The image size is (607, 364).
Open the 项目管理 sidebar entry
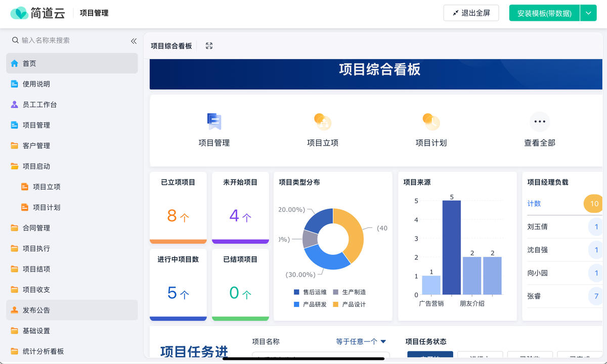(72, 125)
